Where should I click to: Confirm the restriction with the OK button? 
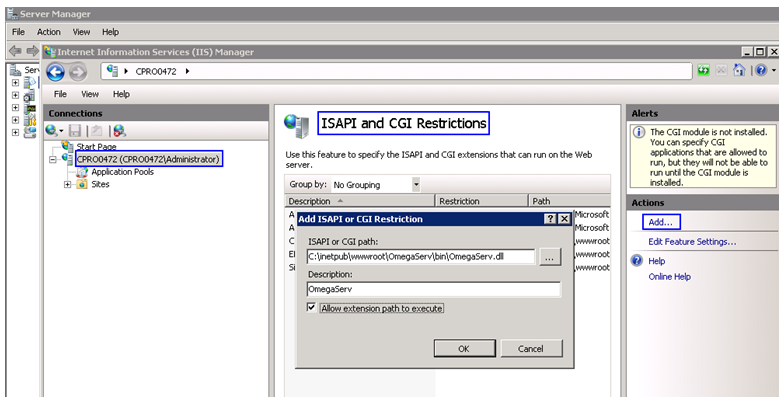tap(464, 349)
